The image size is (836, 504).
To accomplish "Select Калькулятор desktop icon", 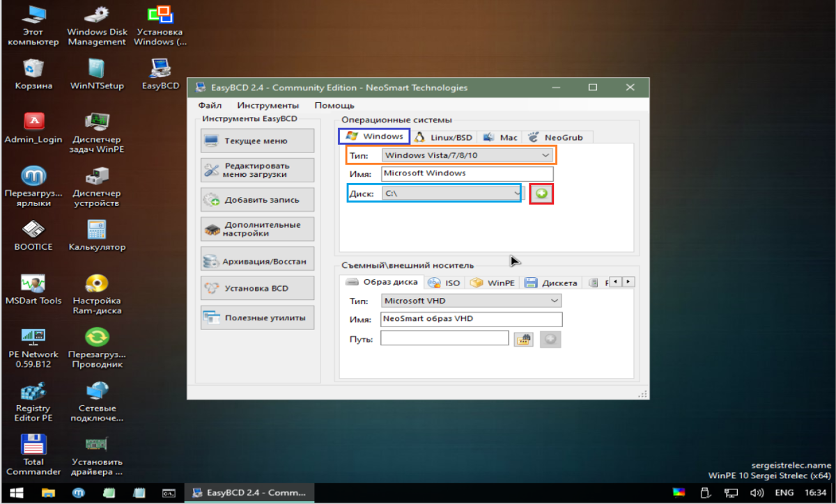I will point(97,235).
